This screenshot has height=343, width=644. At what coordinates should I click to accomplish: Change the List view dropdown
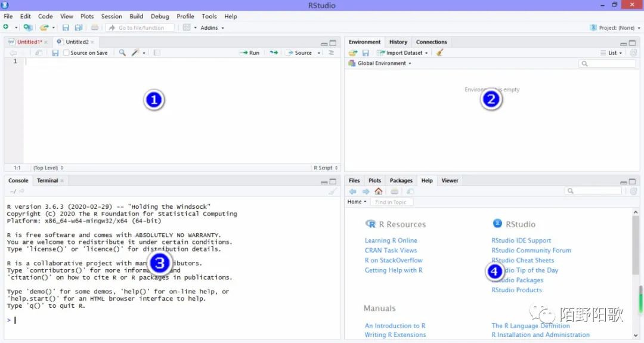(x=611, y=52)
